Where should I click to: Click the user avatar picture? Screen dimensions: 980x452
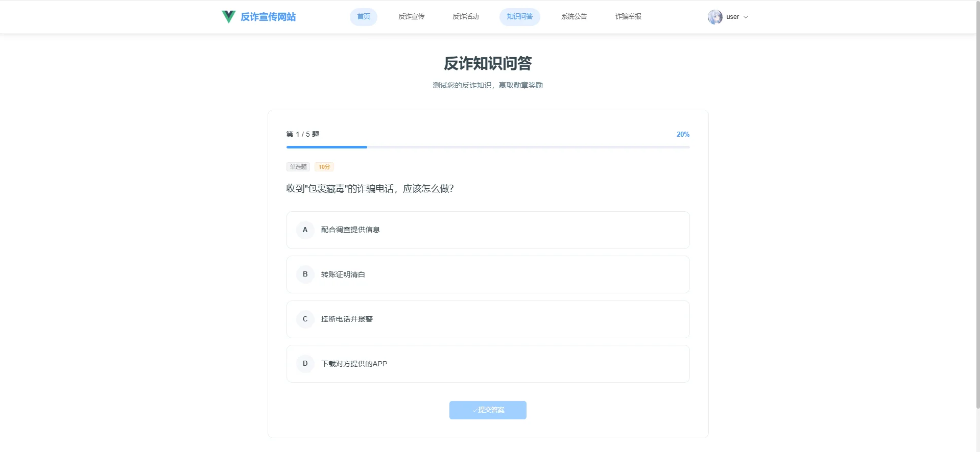click(715, 17)
